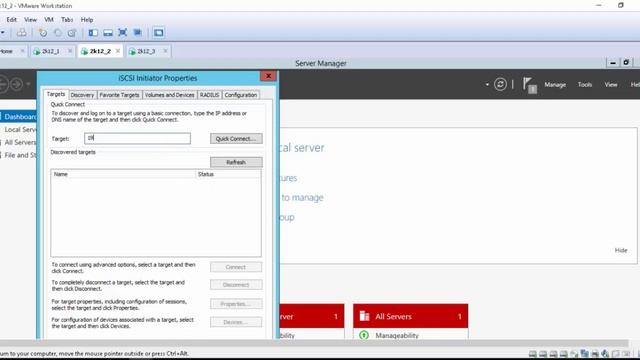Revert the VM to its previous snapshot
This screenshot has height=360, width=640.
click(x=58, y=33)
